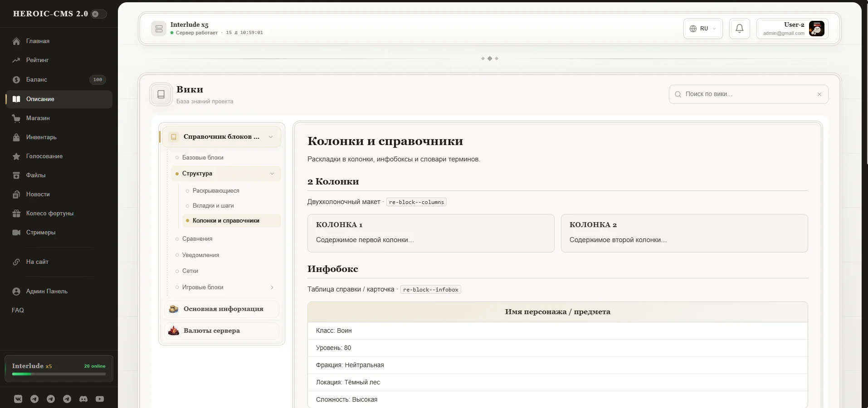Click the 20 online counter
This screenshot has width=868, height=408.
tap(95, 366)
